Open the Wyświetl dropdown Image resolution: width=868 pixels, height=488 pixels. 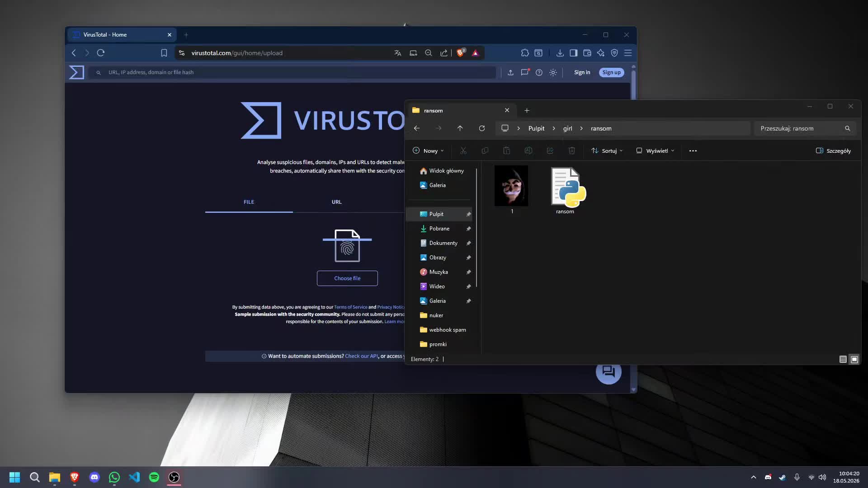[x=655, y=150]
